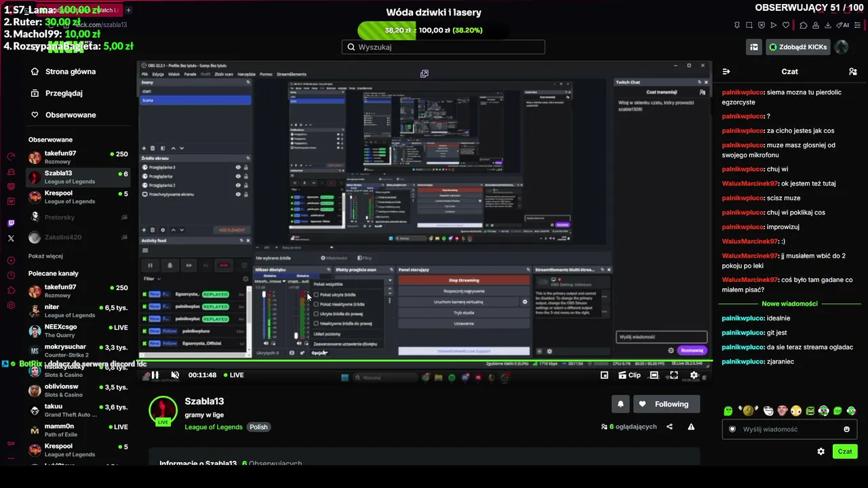Click the stream title 'gramy w lige'
The image size is (868, 488).
204,415
